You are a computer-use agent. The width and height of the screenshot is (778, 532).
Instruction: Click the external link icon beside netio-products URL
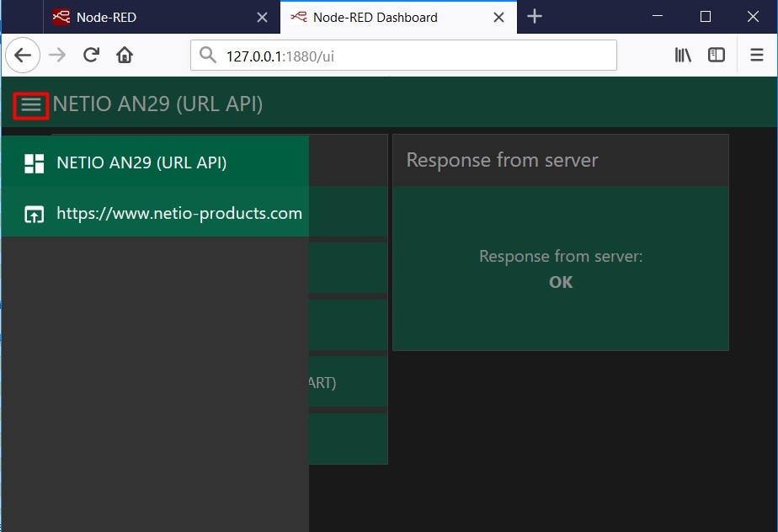click(x=34, y=214)
